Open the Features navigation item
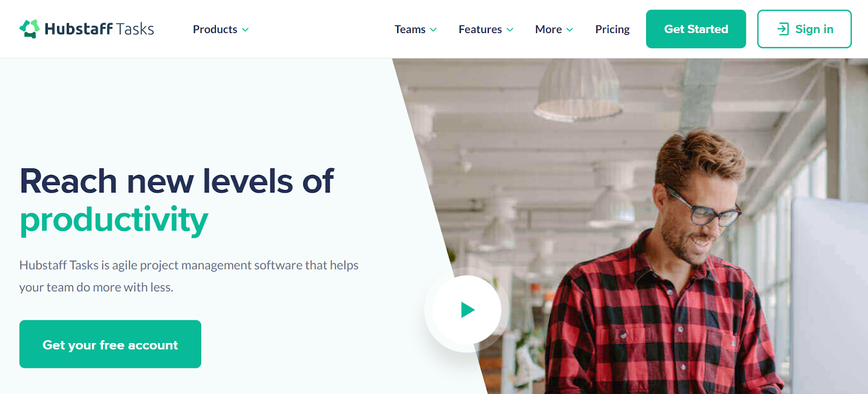 480,29
